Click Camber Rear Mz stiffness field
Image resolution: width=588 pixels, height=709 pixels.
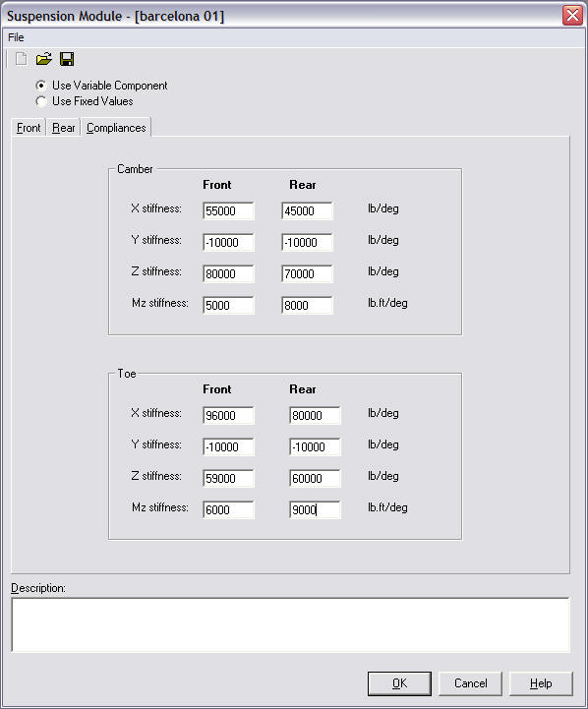[x=307, y=305]
